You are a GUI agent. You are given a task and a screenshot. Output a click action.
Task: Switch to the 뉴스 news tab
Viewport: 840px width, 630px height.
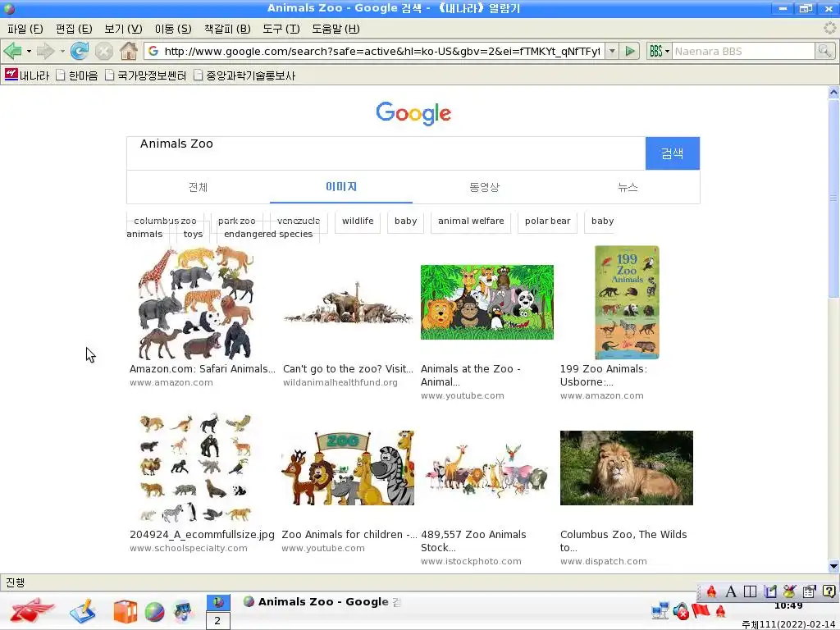click(628, 187)
